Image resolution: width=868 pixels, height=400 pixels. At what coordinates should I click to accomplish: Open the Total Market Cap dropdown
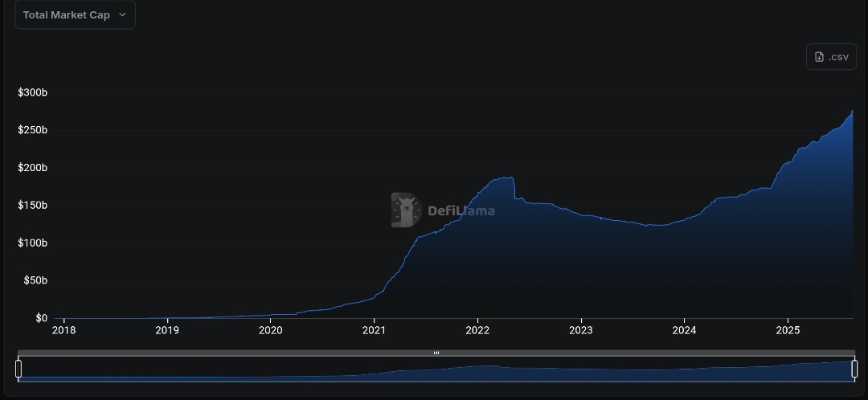pyautogui.click(x=74, y=14)
